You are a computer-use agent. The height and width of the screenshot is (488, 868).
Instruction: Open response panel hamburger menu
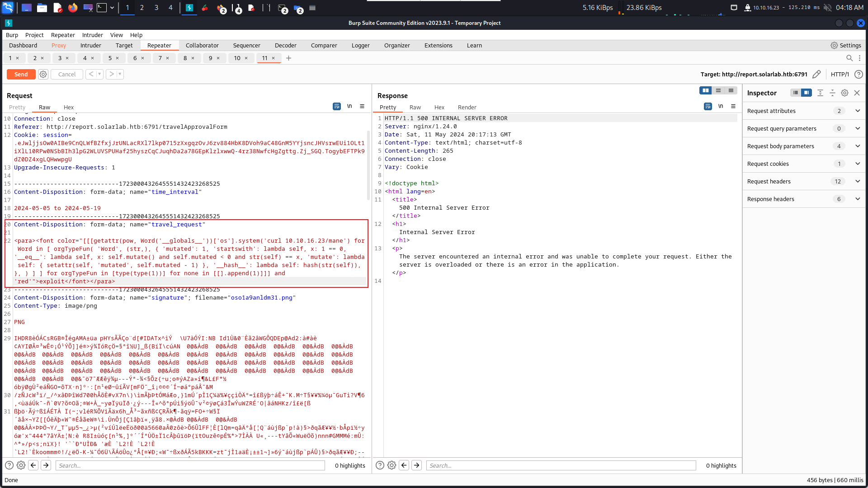(x=733, y=106)
